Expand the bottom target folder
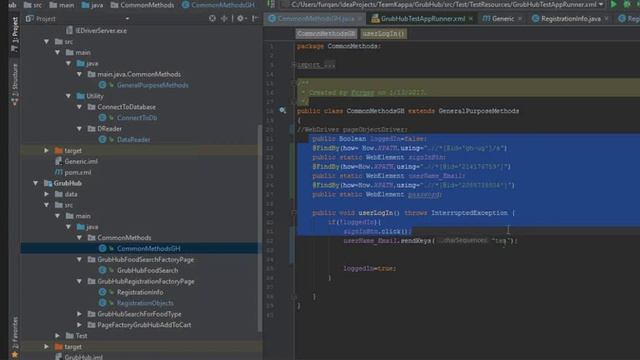640x360 pixels. coord(47,347)
